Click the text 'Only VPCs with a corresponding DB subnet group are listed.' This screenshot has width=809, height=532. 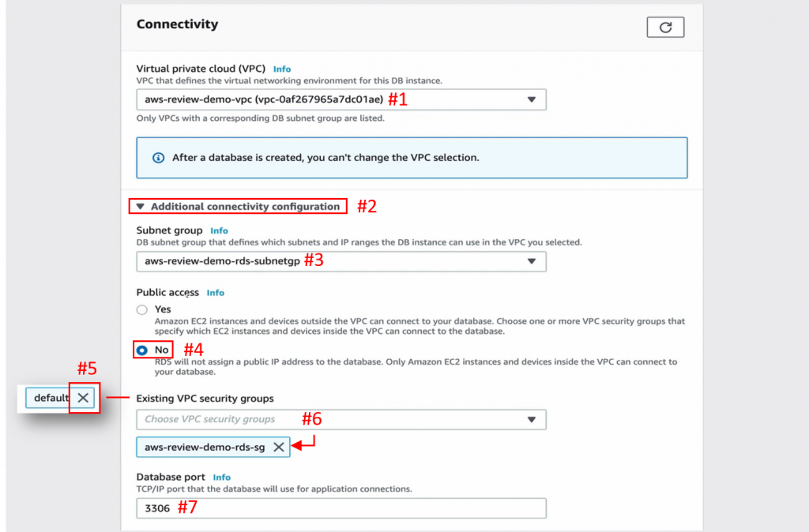(x=260, y=118)
